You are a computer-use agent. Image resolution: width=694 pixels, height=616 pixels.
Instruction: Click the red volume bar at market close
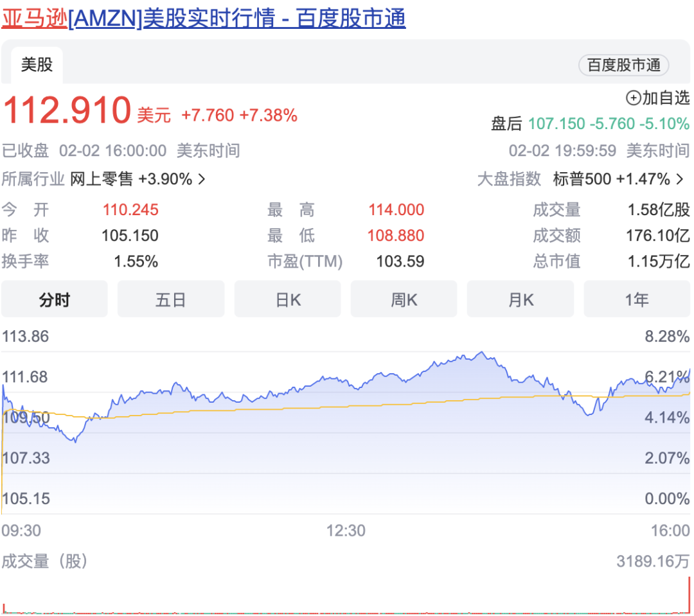tap(689, 594)
